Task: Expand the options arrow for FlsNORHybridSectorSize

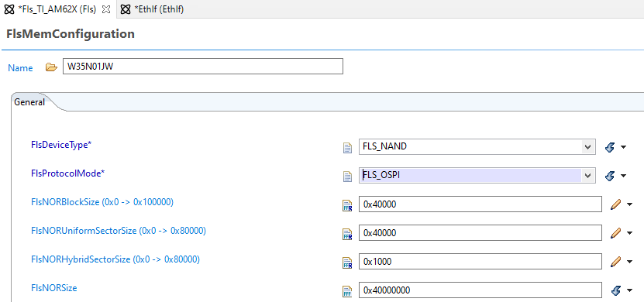Action: (x=629, y=262)
